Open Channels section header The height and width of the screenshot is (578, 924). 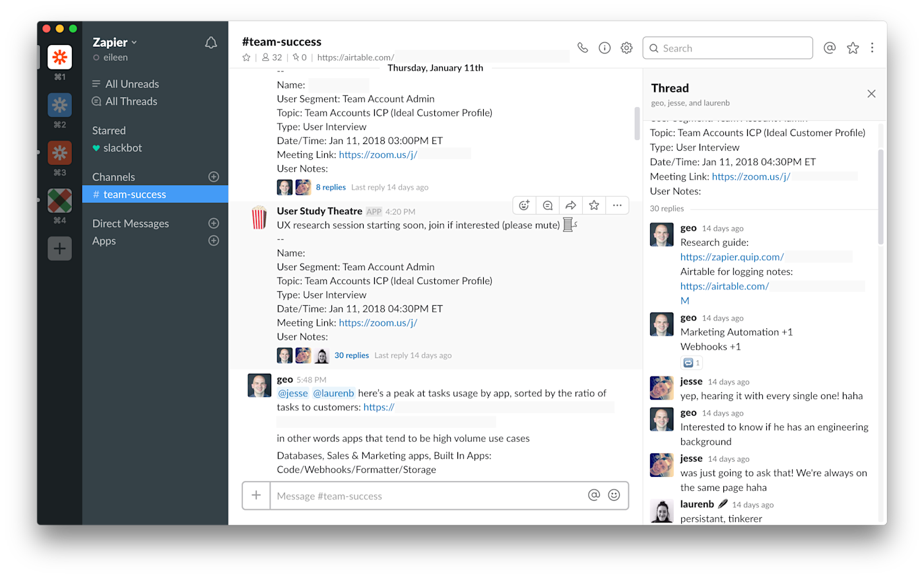(114, 177)
